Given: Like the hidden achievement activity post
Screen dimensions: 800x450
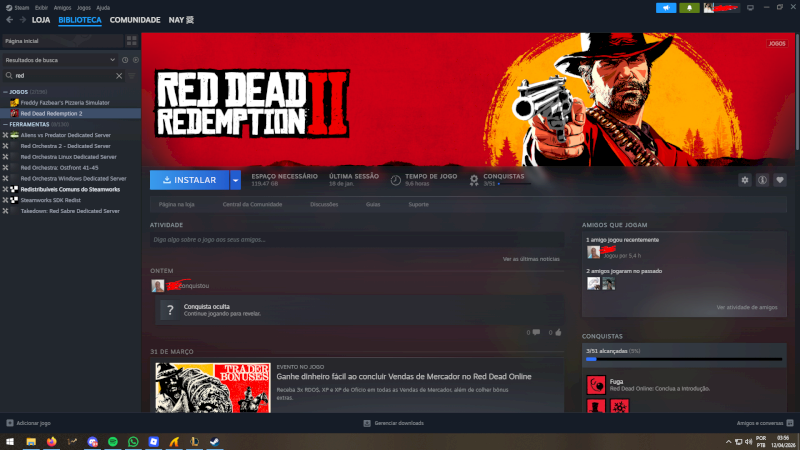Looking at the screenshot, I should 558,332.
